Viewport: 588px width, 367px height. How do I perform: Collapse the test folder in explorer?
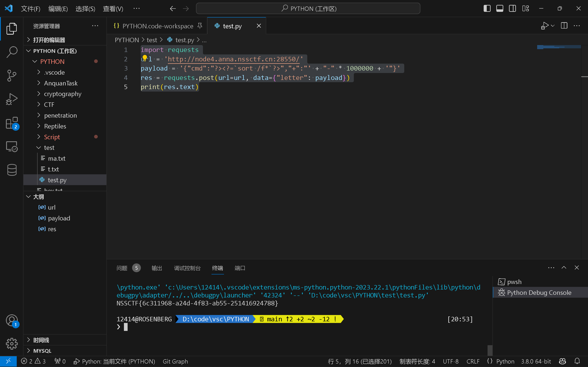49,148
